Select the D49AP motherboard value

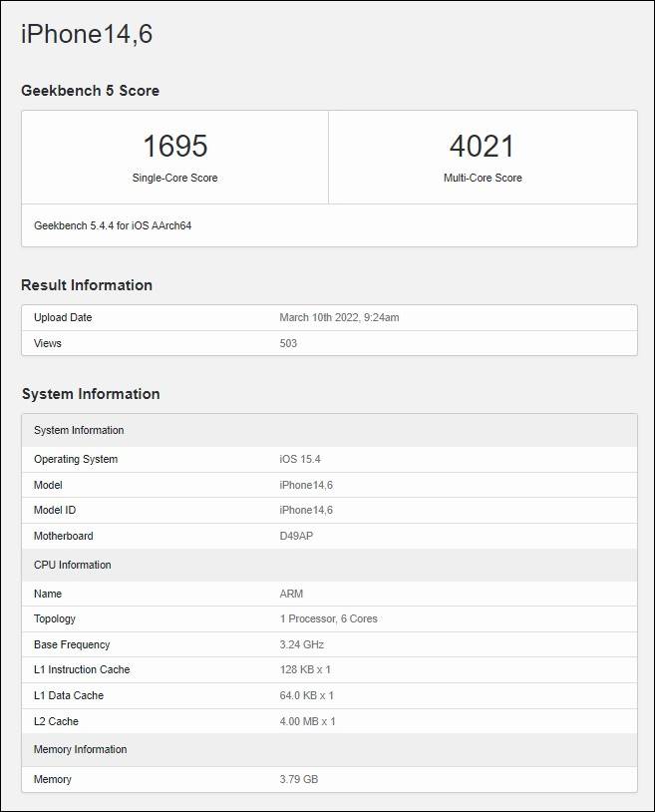[296, 536]
